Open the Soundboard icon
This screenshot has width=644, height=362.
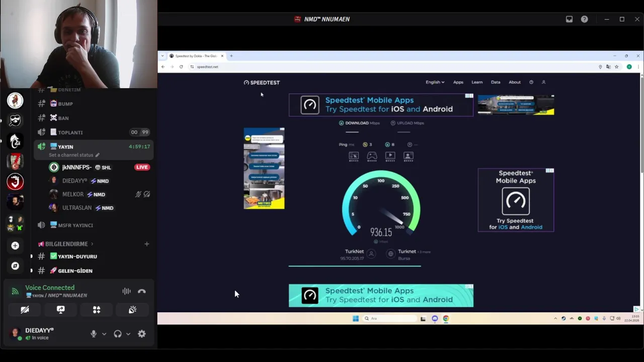click(x=132, y=310)
